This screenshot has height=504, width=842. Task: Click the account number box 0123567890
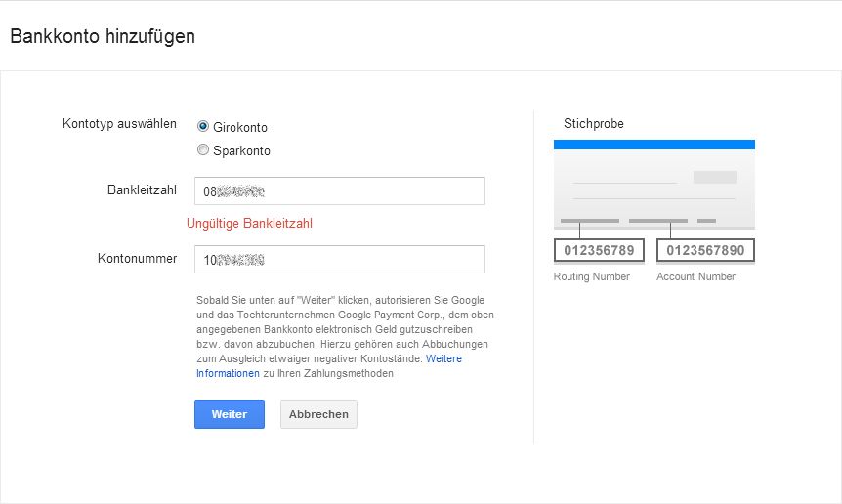click(704, 250)
